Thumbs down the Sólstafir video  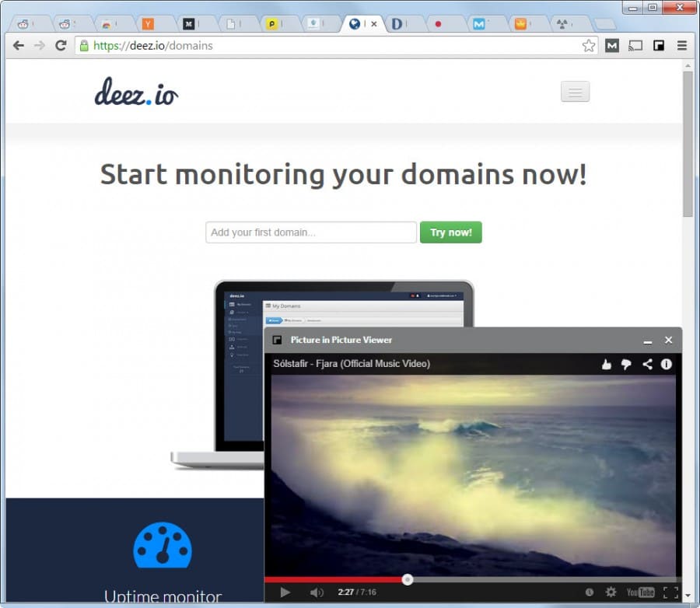pos(626,364)
